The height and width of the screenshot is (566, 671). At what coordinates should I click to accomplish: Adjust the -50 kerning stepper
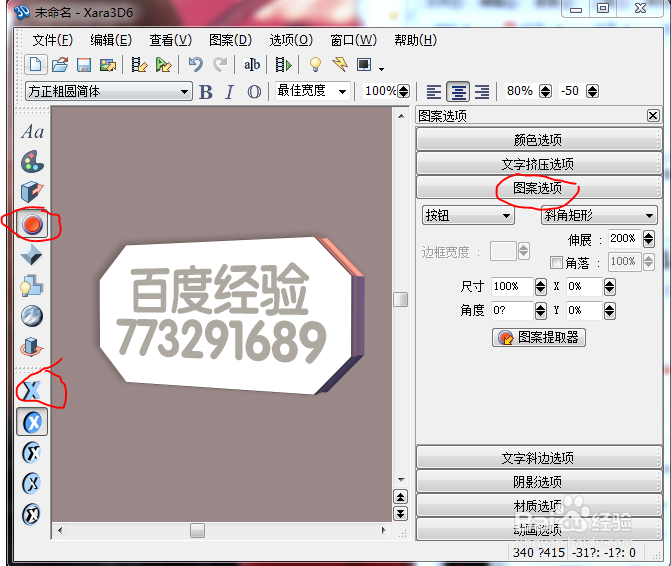pyautogui.click(x=592, y=91)
